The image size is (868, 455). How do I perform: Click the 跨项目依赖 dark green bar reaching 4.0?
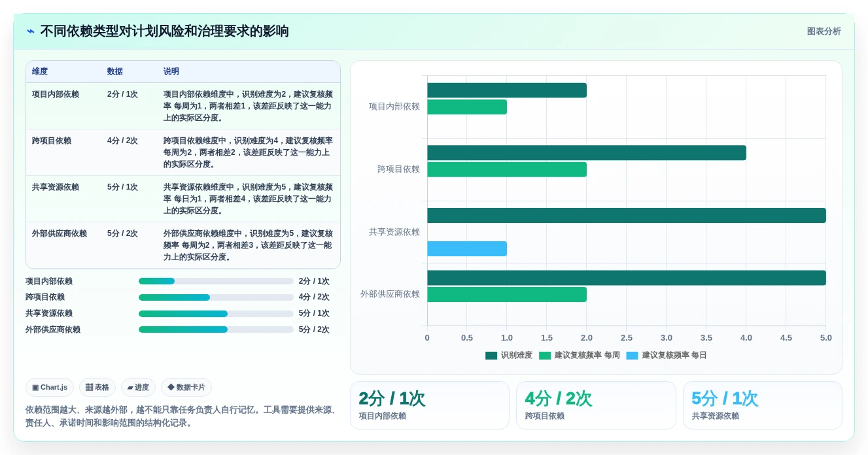587,153
